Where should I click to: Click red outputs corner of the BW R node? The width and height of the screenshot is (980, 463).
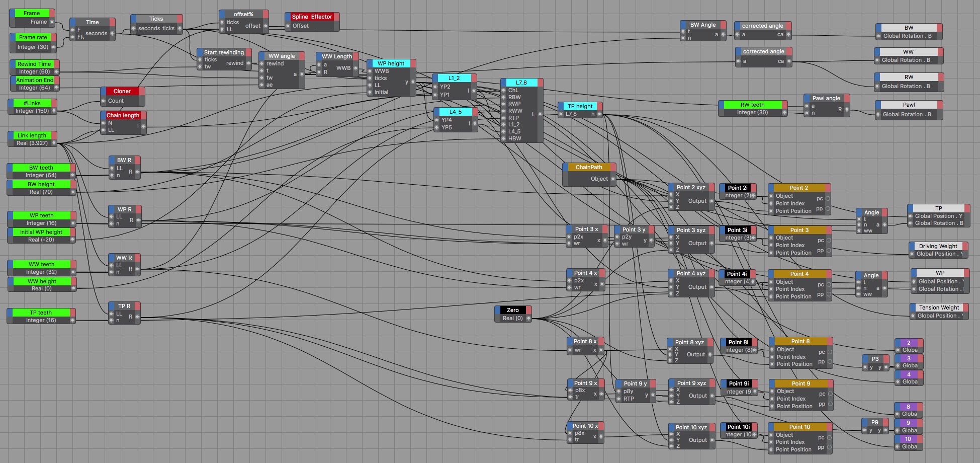click(137, 160)
